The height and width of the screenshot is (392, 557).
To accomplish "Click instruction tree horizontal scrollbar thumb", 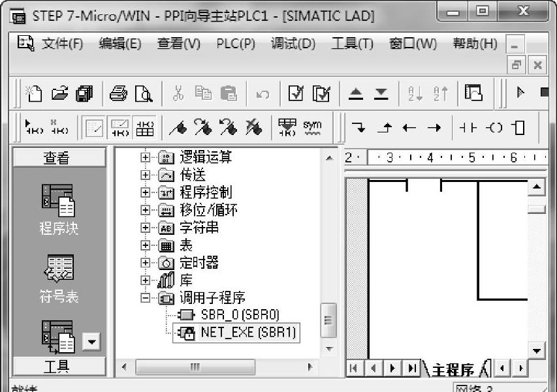I will pos(195,367).
